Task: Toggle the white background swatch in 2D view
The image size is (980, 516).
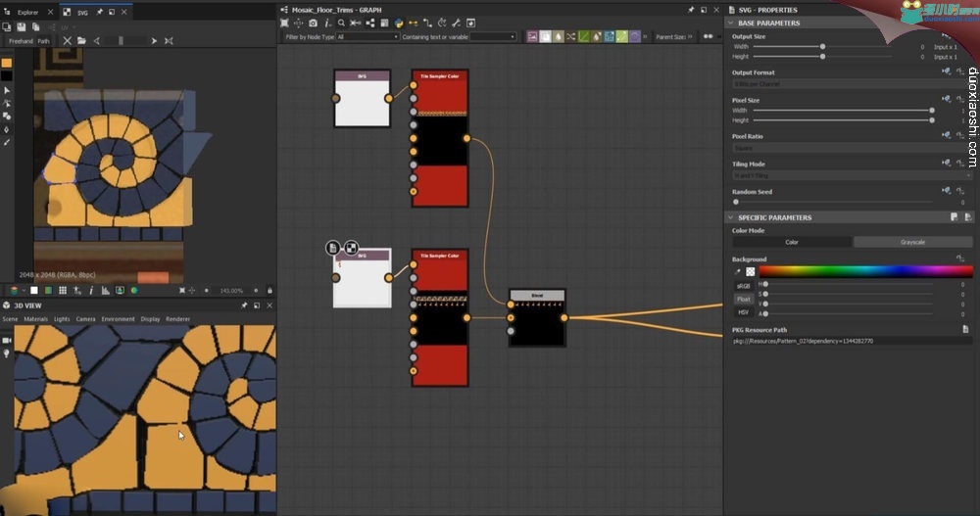Action: coord(33,291)
